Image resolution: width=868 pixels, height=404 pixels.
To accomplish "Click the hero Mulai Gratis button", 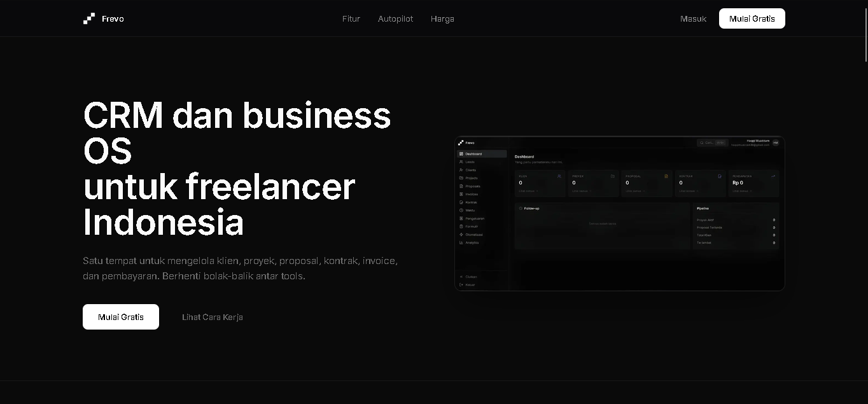I will [x=121, y=317].
